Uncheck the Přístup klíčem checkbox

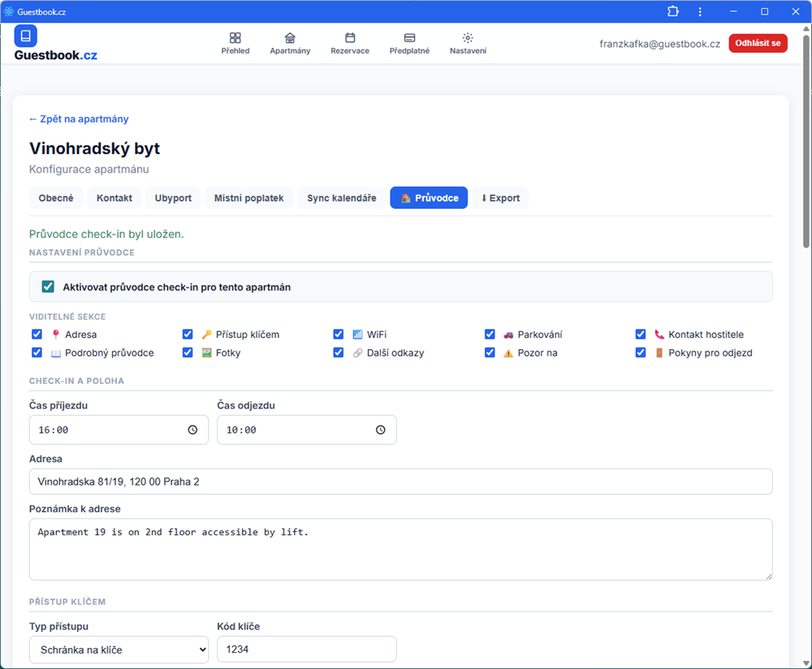(x=188, y=334)
